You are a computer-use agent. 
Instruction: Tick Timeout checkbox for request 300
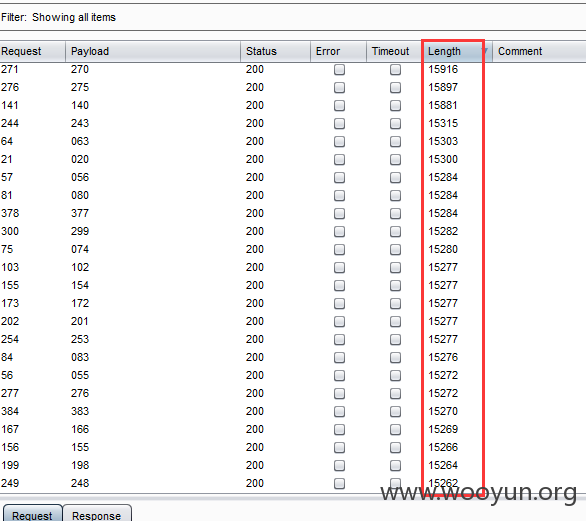395,231
